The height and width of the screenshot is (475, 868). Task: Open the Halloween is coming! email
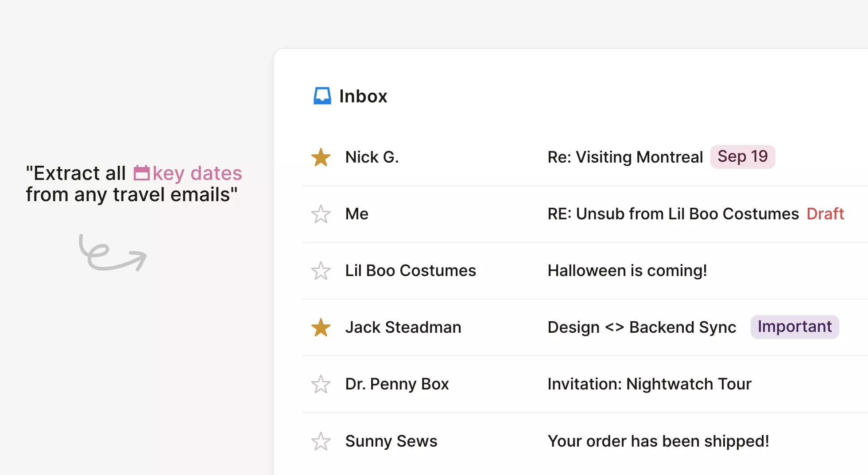627,271
